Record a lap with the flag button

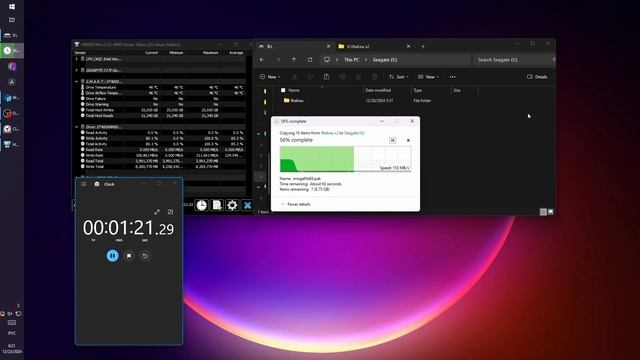[129, 256]
